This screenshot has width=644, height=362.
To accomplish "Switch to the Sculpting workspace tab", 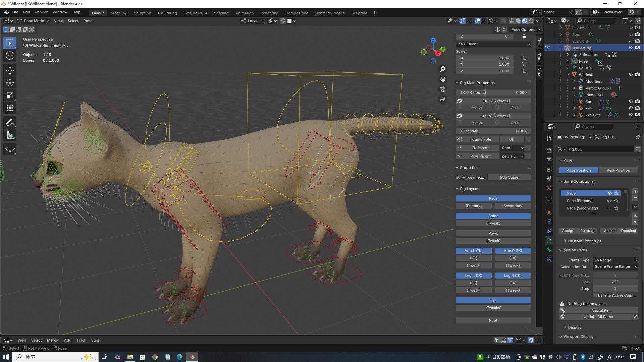I will 143,13.
